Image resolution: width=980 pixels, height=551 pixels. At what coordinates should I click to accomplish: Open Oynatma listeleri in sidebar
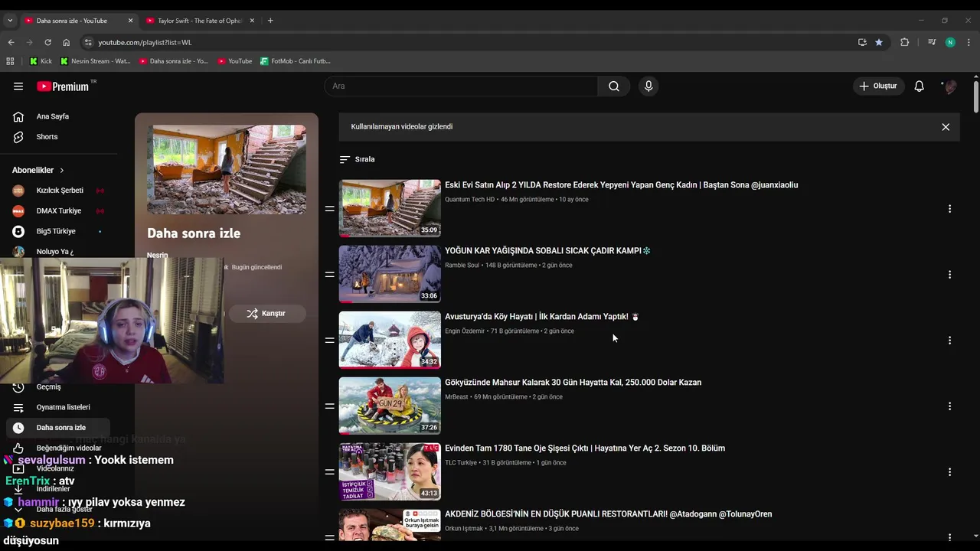[x=61, y=407]
